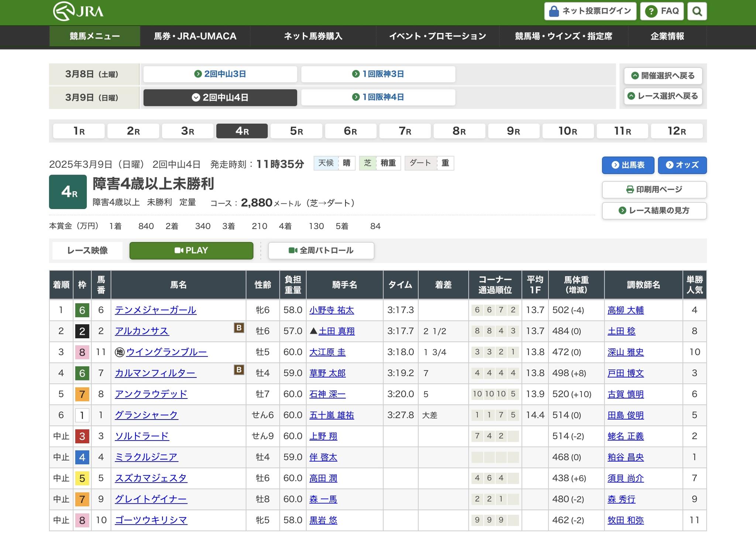This screenshot has width=756, height=537.
Task: Open 競馬メニュー navigation menu
Action: [94, 36]
